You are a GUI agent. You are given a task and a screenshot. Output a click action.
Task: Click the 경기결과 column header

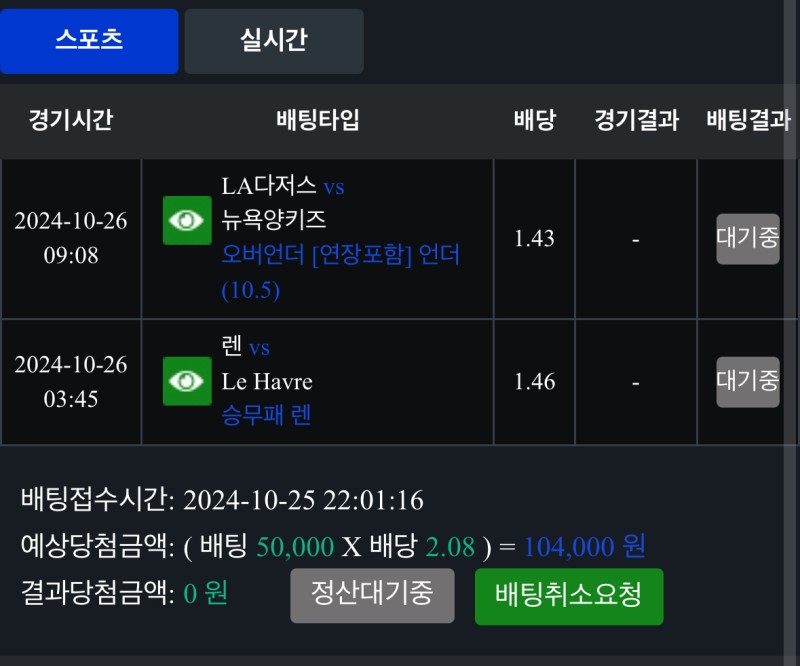[x=636, y=121]
